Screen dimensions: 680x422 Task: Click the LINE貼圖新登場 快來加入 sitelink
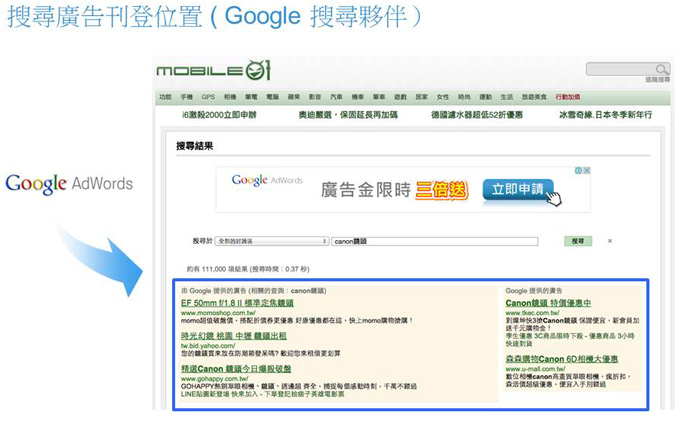tap(221, 394)
